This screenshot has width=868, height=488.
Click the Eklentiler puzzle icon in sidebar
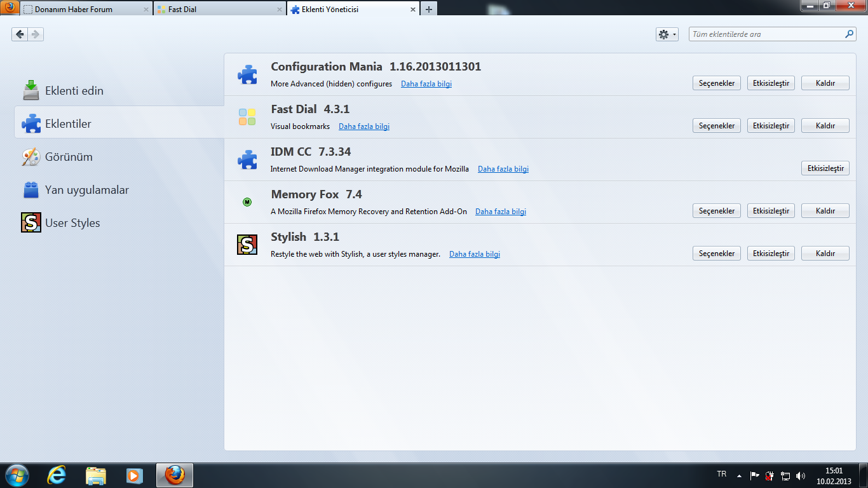point(31,123)
